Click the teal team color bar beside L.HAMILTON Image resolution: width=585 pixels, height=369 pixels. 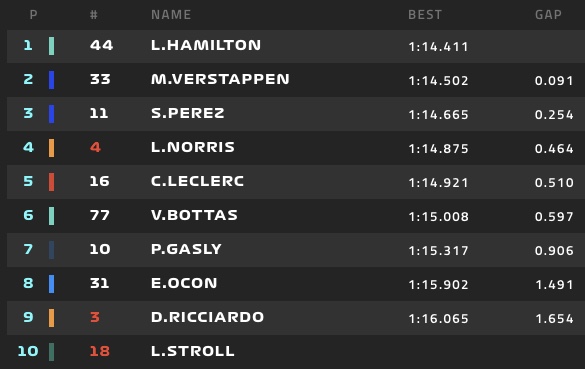point(51,46)
